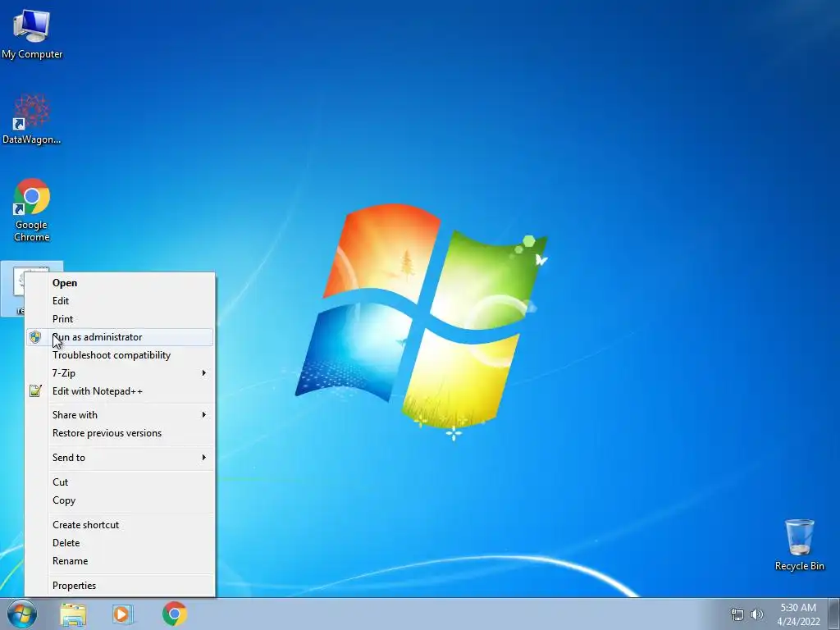This screenshot has width=840, height=630.
Task: Launch Windows Media Player from taskbar
Action: point(123,614)
